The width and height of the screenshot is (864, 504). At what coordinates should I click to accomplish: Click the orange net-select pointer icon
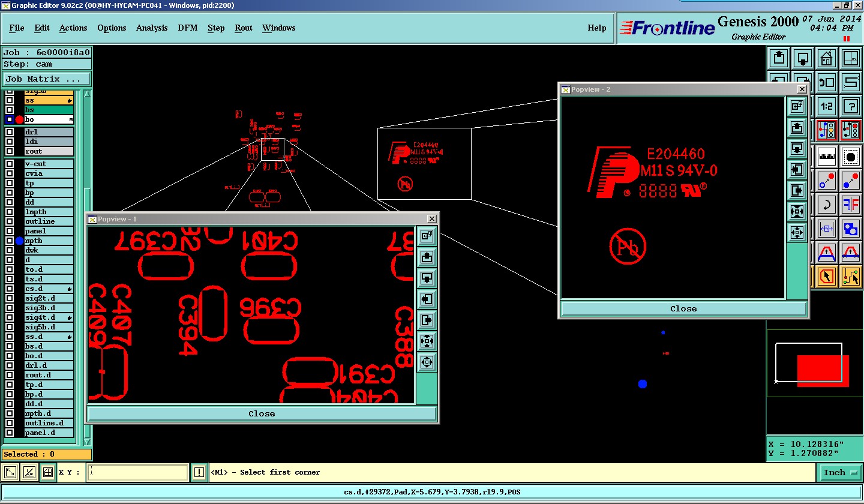[x=851, y=277]
